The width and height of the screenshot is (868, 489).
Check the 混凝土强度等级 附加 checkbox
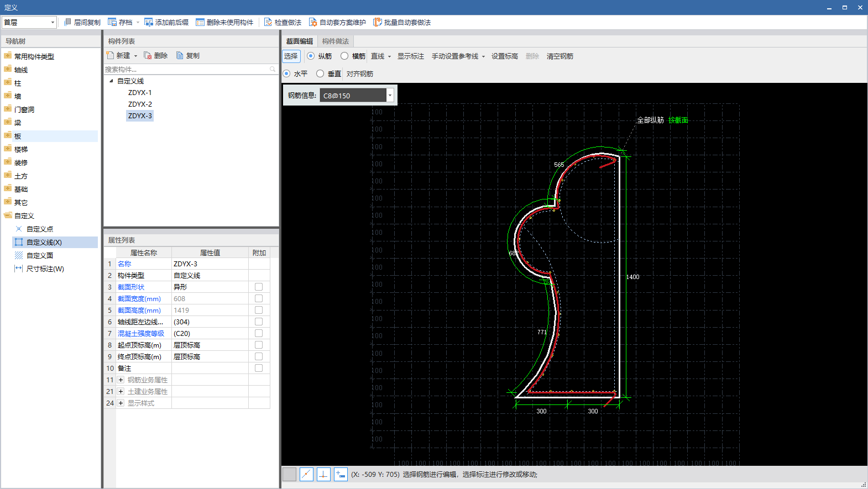pyautogui.click(x=259, y=333)
